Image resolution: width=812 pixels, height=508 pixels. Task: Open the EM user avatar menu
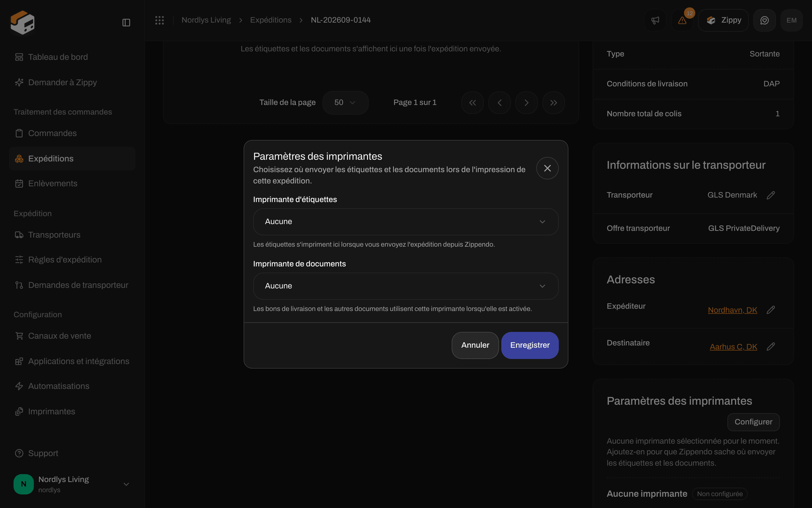pyautogui.click(x=791, y=21)
